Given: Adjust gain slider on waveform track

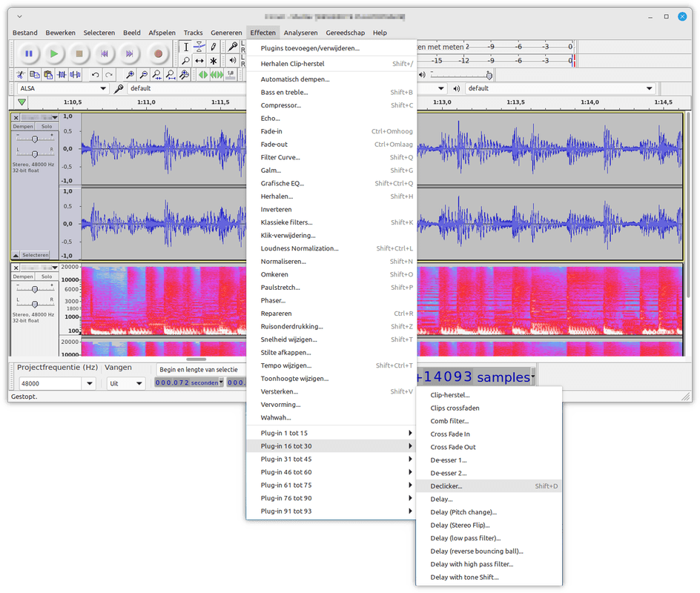Looking at the screenshot, I should [x=35, y=139].
